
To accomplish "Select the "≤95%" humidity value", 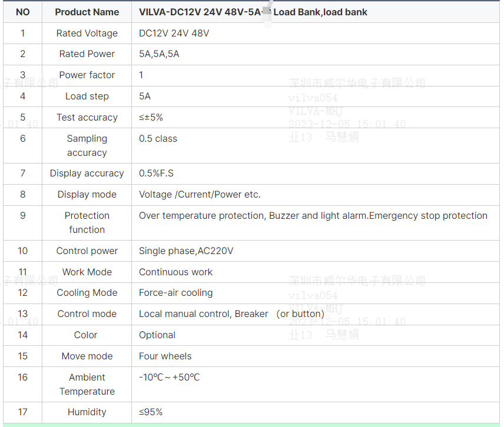I will (151, 412).
